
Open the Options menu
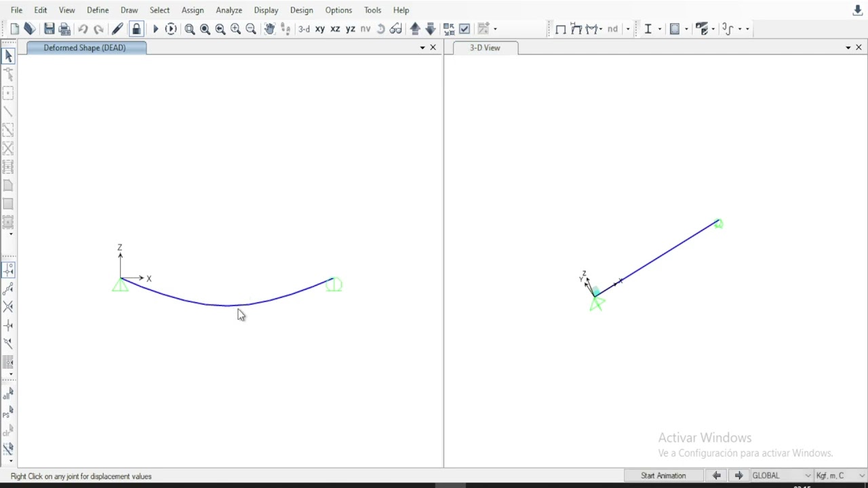pos(338,10)
